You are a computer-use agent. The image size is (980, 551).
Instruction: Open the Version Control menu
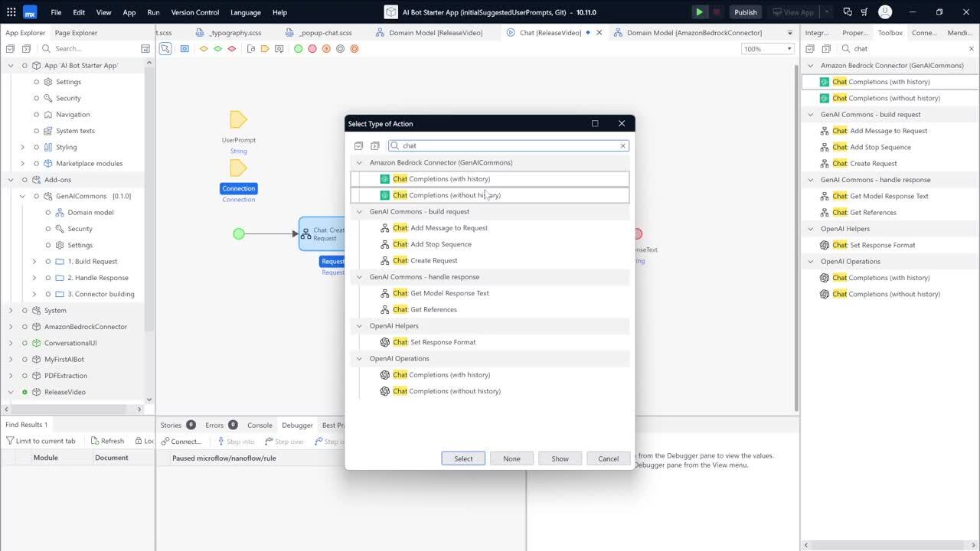pyautogui.click(x=194, y=12)
